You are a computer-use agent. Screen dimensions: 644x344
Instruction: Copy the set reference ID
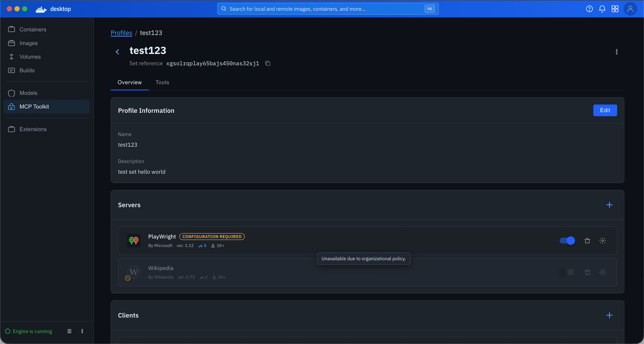pos(268,63)
